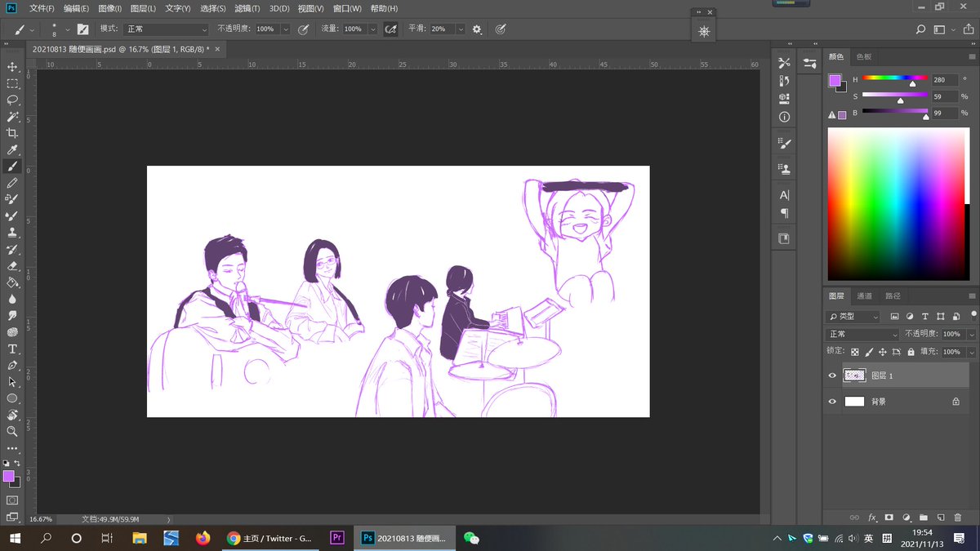Select the Type tool
Image resolution: width=980 pixels, height=551 pixels.
(x=12, y=349)
